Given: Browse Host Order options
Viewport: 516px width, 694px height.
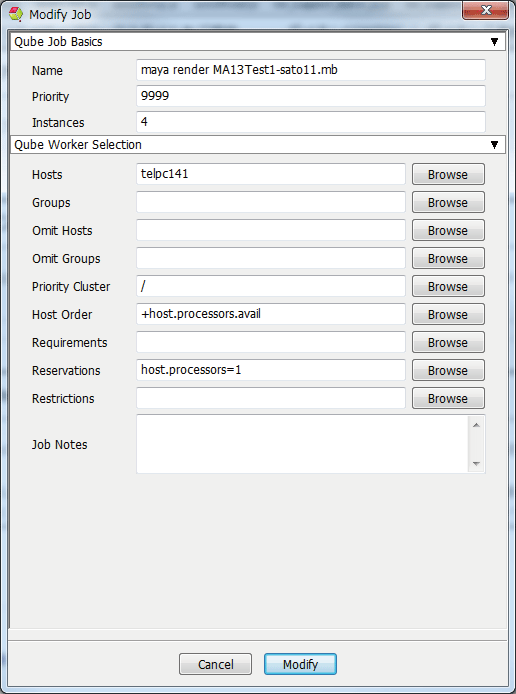Looking at the screenshot, I should (x=448, y=314).
